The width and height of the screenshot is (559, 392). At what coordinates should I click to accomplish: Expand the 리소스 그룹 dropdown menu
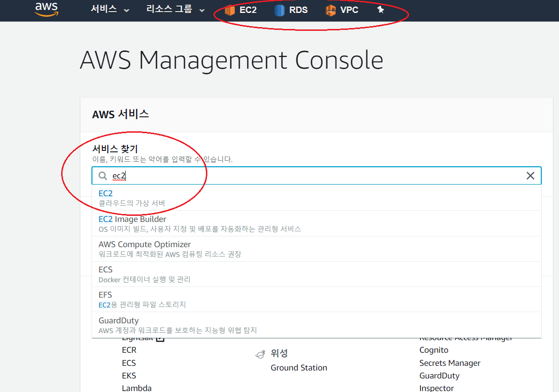click(176, 10)
